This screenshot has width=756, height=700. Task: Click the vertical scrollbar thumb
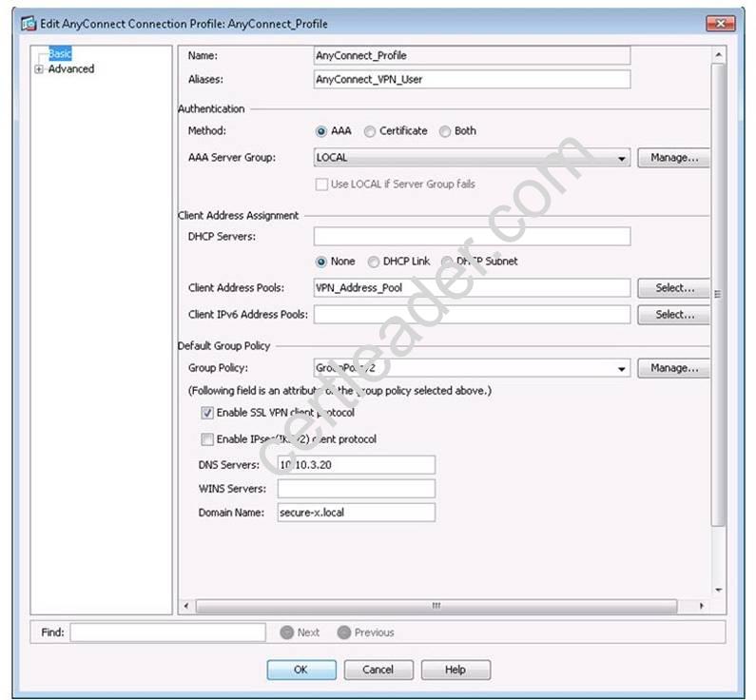pos(718,294)
